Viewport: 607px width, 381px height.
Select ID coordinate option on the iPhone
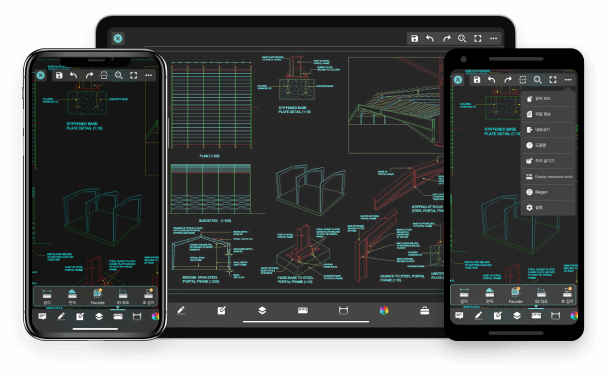123,296
